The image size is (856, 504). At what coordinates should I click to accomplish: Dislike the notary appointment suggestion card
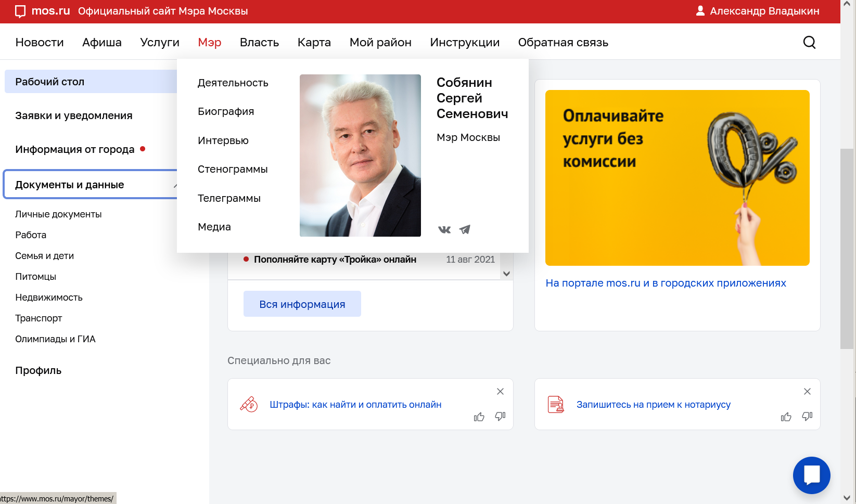(807, 416)
